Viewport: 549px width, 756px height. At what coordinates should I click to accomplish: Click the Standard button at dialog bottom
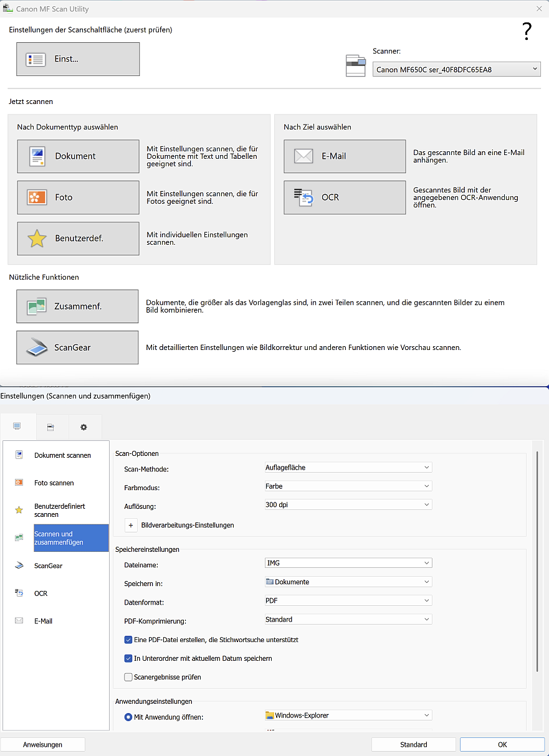pos(414,744)
